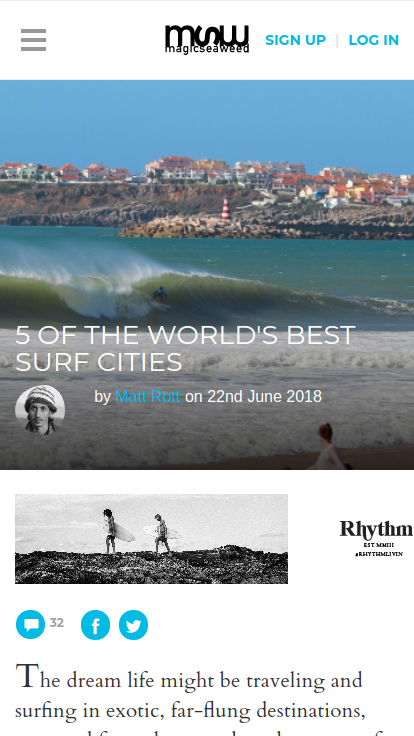This screenshot has width=414, height=736.
Task: Click the LOG IN link
Action: click(374, 40)
